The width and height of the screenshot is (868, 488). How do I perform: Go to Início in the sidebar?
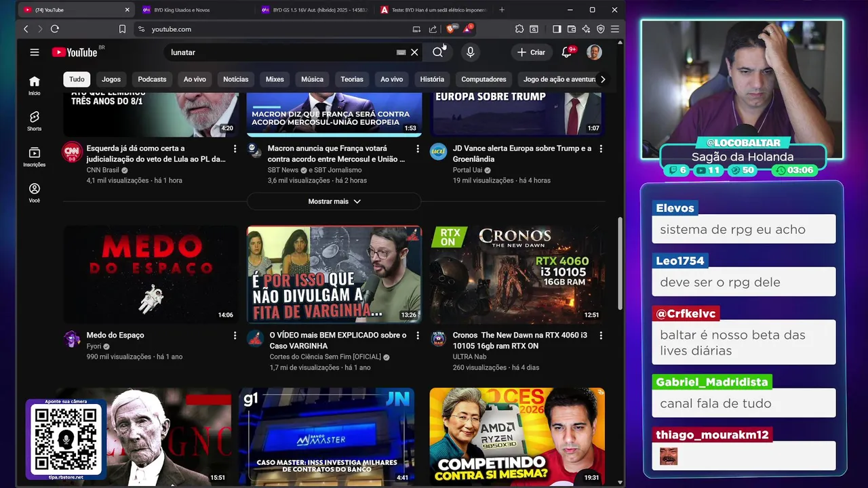(x=35, y=85)
